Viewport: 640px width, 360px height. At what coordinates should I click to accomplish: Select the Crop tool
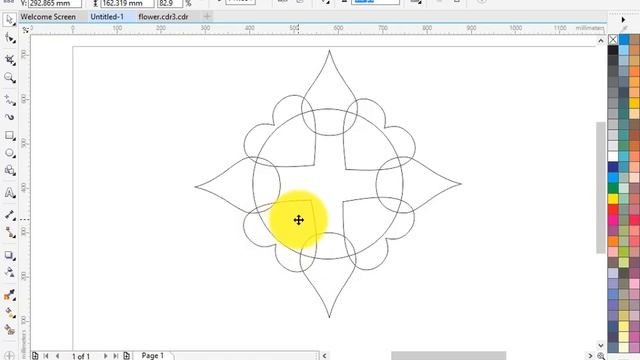[x=9, y=60]
